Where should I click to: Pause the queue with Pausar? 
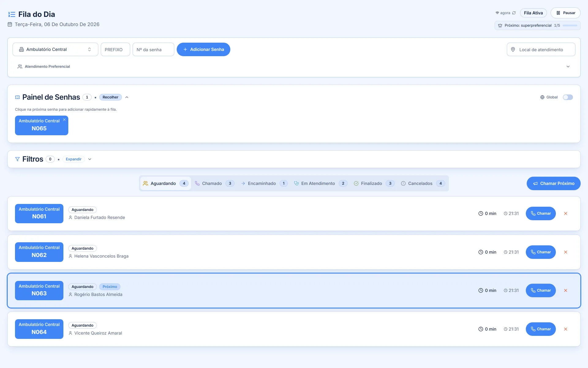pos(566,13)
